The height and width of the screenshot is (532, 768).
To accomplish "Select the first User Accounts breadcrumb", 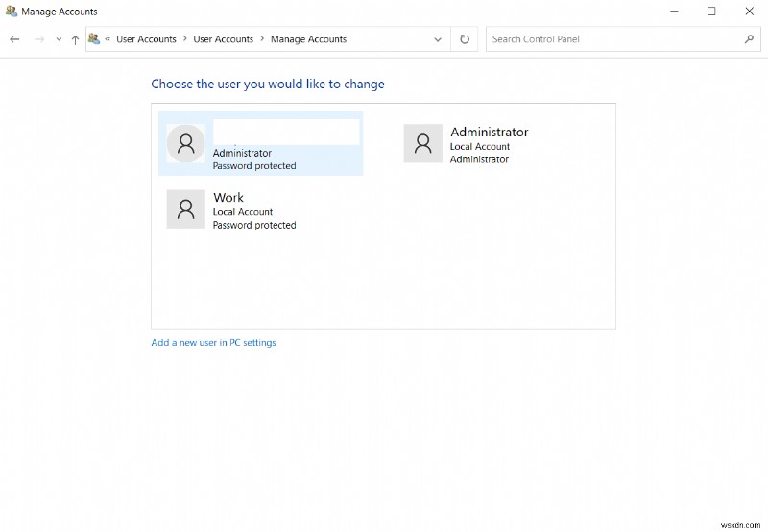I will tap(146, 39).
